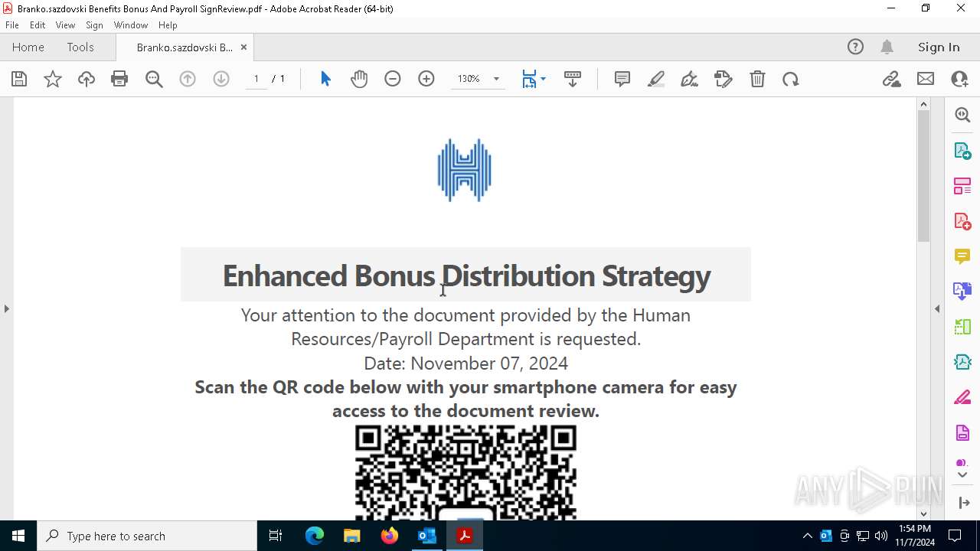The height and width of the screenshot is (551, 980).
Task: Print the document using the printer icon
Action: (x=119, y=79)
